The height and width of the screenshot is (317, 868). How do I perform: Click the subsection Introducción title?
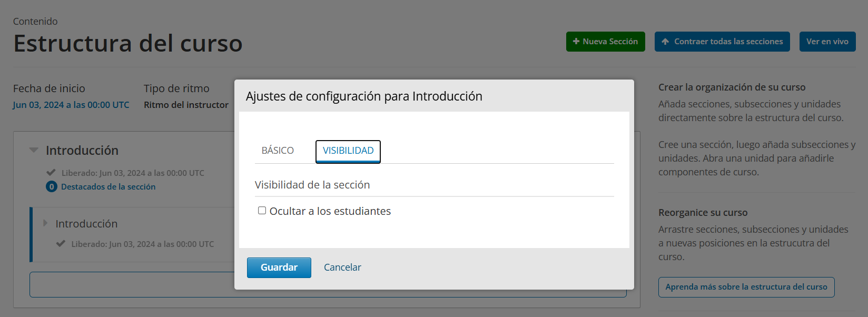86,224
